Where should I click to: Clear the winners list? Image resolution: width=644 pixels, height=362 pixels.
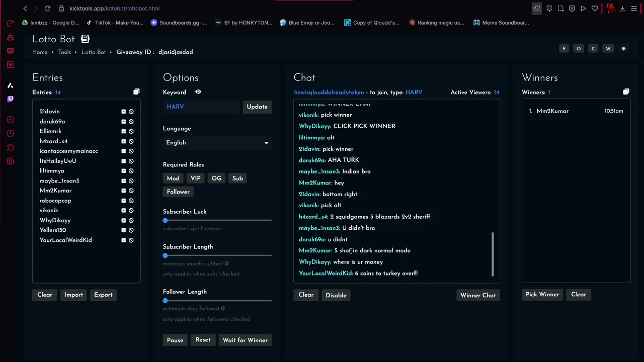point(579,295)
